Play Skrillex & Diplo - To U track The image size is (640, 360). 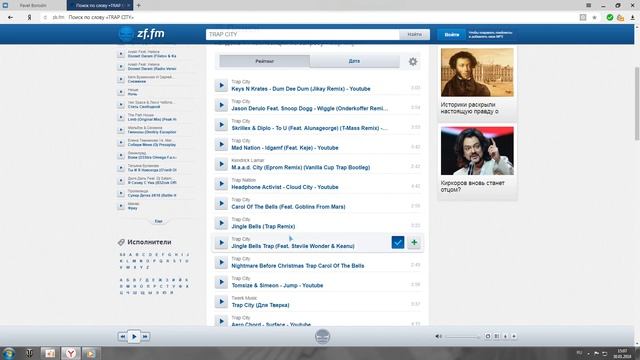click(x=221, y=124)
